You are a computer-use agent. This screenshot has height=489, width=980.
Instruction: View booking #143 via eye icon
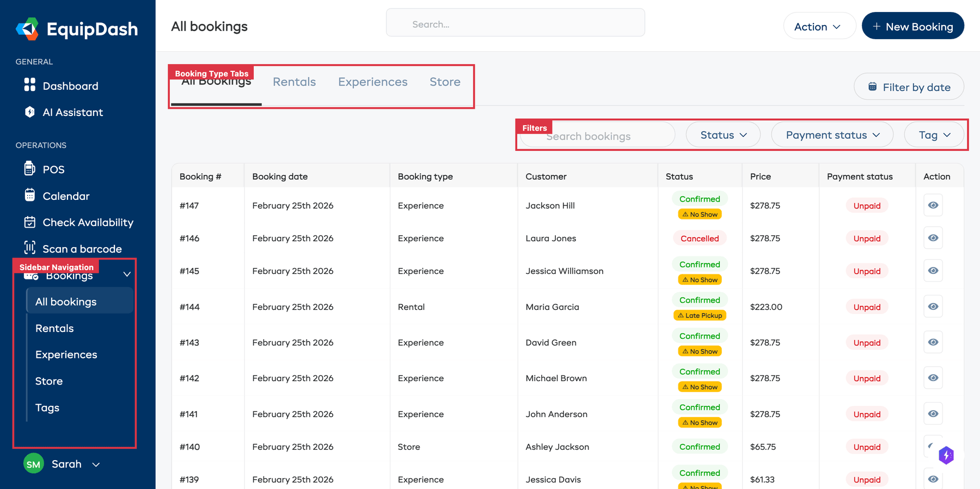pos(933,342)
